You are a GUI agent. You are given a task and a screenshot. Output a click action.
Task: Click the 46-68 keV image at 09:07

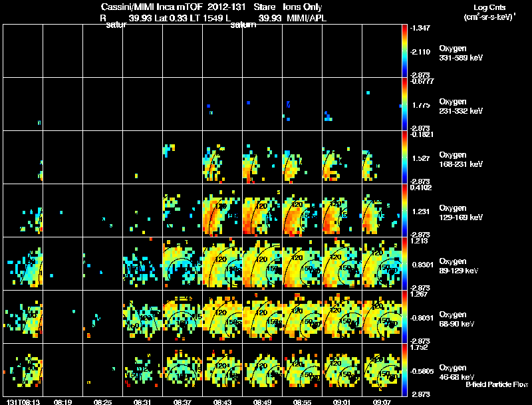coord(382,370)
